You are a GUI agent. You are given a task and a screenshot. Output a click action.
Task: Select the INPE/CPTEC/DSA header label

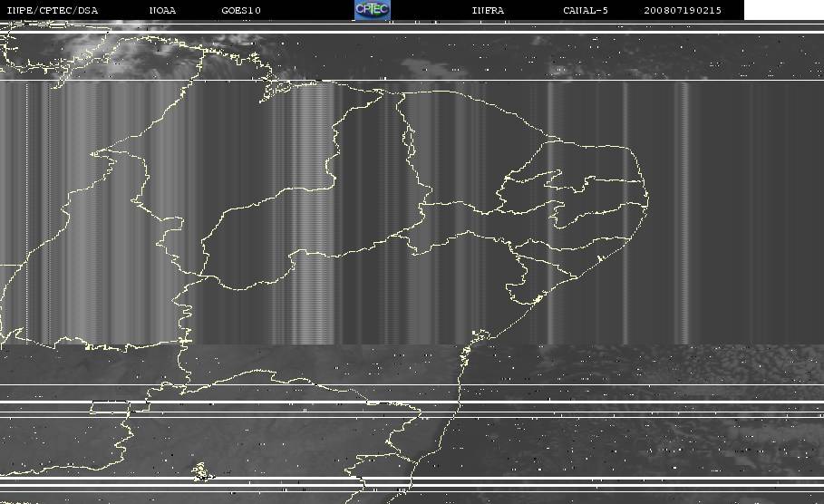tap(52, 10)
